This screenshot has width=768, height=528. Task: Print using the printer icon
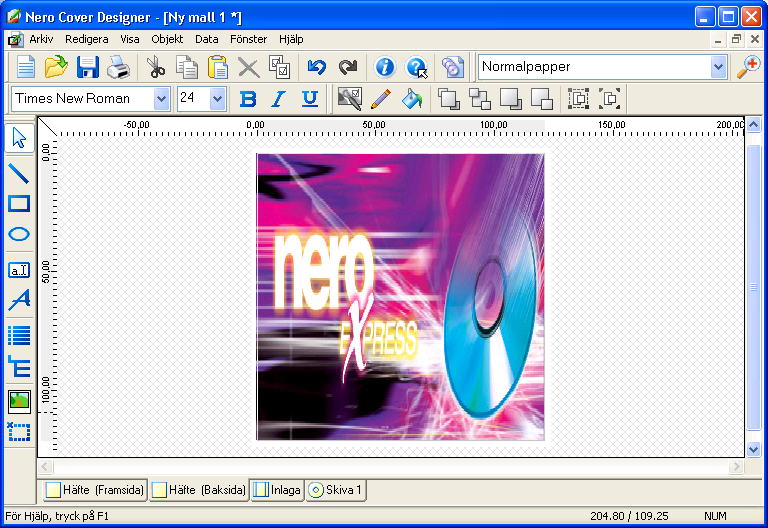(x=119, y=67)
